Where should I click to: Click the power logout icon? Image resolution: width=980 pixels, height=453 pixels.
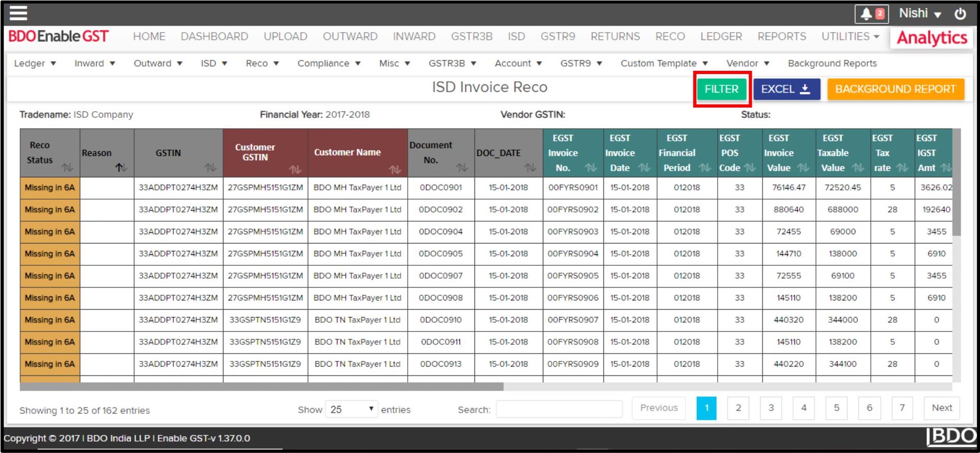tap(960, 14)
